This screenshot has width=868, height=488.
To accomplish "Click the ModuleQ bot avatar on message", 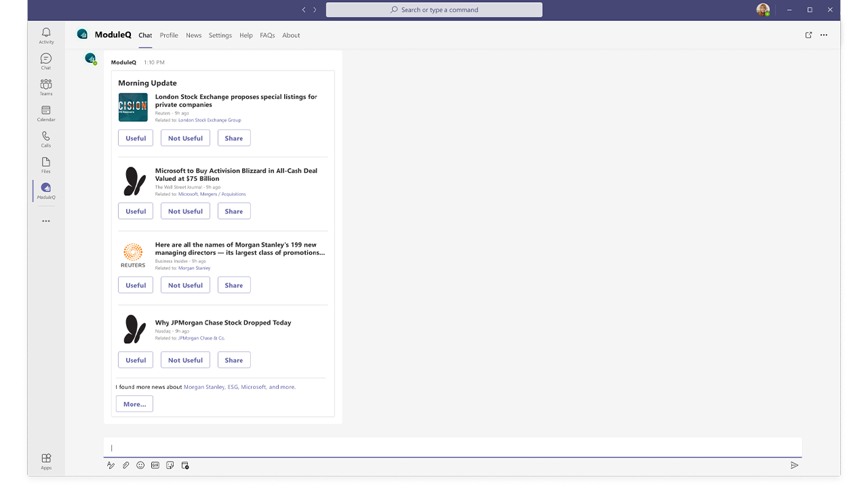I will coord(90,59).
